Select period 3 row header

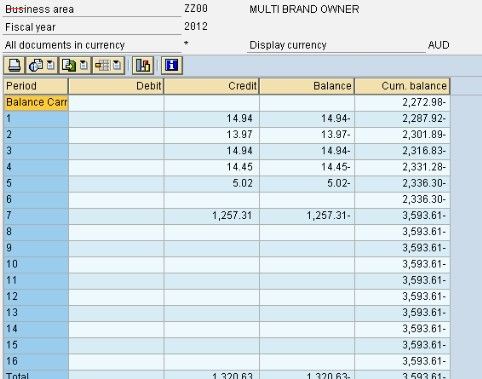(x=36, y=151)
